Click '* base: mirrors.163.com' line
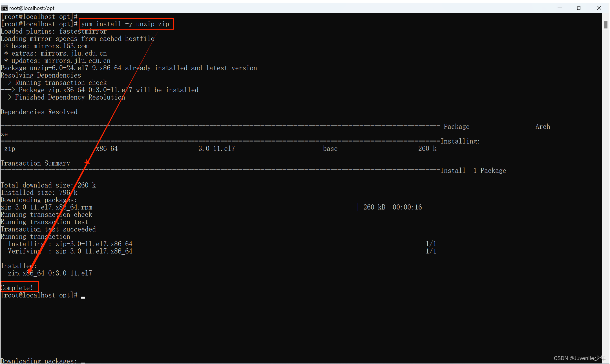Viewport: 610px width, 364px height. (47, 46)
